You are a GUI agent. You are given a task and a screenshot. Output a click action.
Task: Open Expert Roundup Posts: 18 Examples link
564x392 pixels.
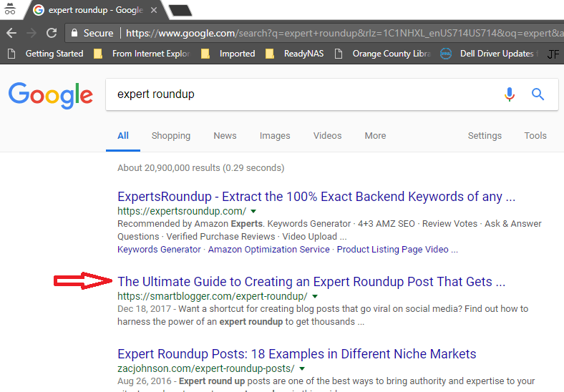297,354
